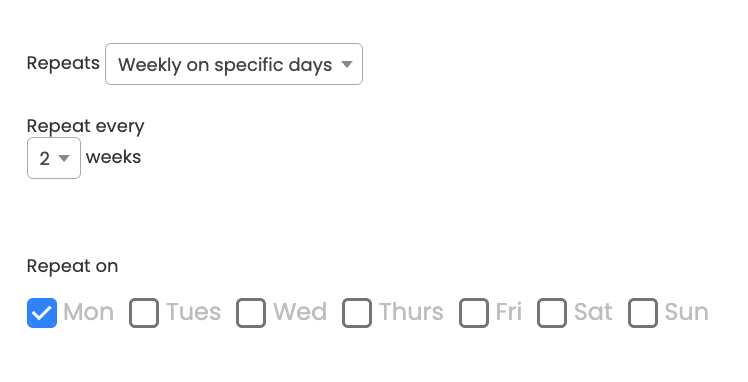
Task: Mark the Sun checkbox
Action: pyautogui.click(x=643, y=313)
